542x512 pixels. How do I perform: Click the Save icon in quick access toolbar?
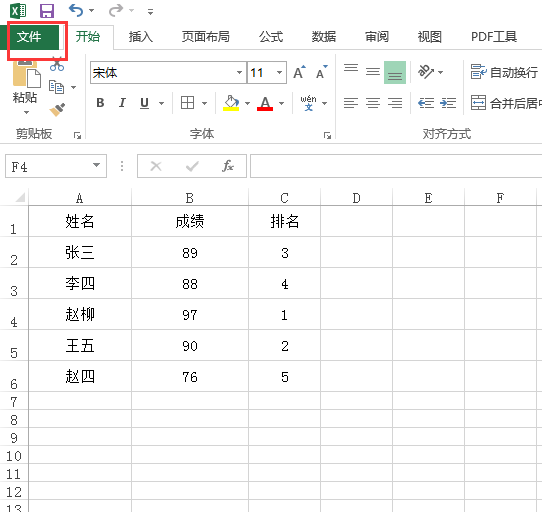coord(47,11)
